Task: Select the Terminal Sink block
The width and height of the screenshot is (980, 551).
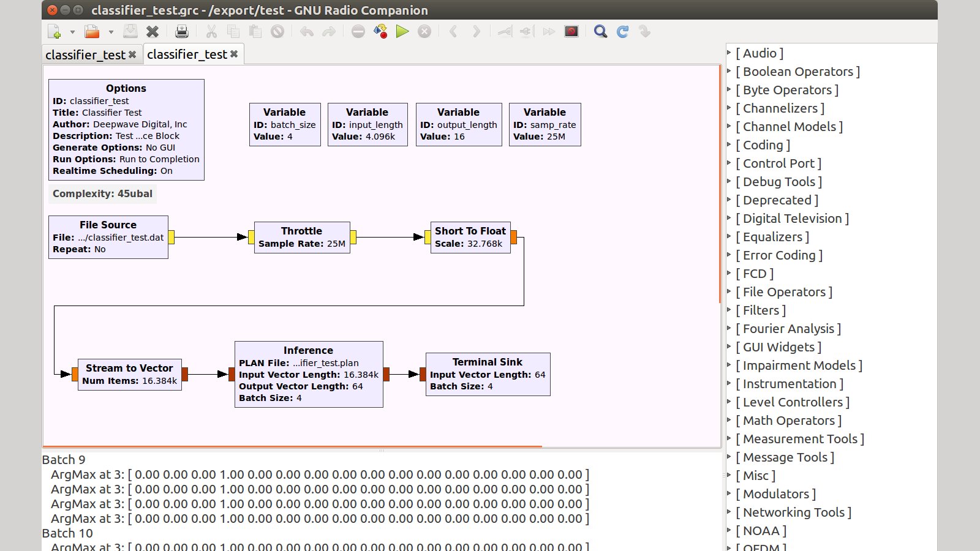Action: [x=488, y=374]
